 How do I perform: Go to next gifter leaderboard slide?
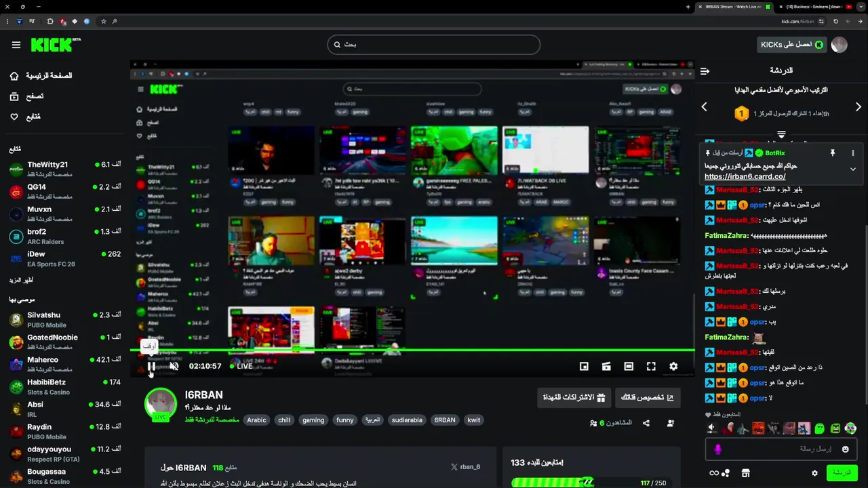pyautogui.click(x=859, y=106)
